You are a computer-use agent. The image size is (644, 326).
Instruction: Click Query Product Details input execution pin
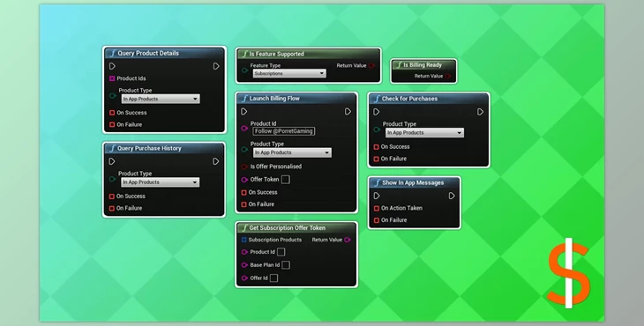click(112, 66)
